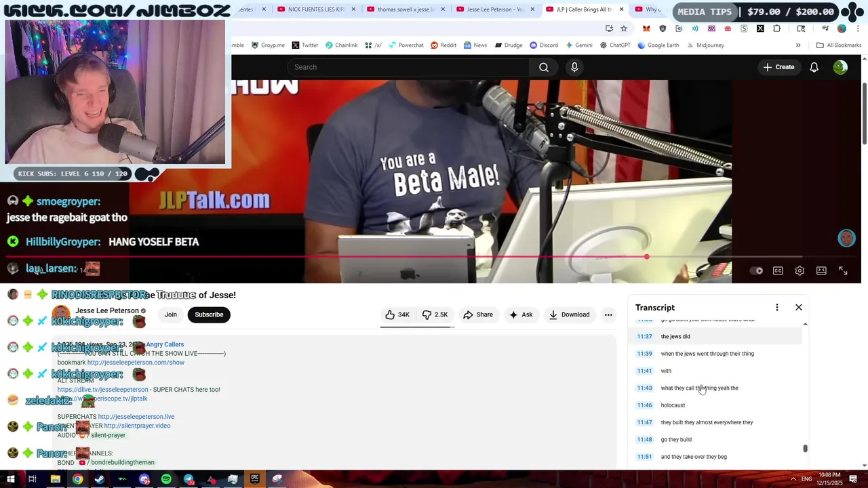
Task: Open YouTube notifications bell
Action: (814, 67)
